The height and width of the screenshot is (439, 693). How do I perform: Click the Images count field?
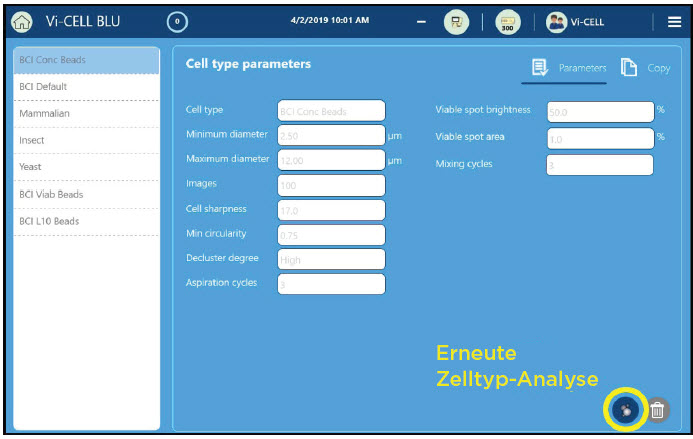[x=331, y=185]
